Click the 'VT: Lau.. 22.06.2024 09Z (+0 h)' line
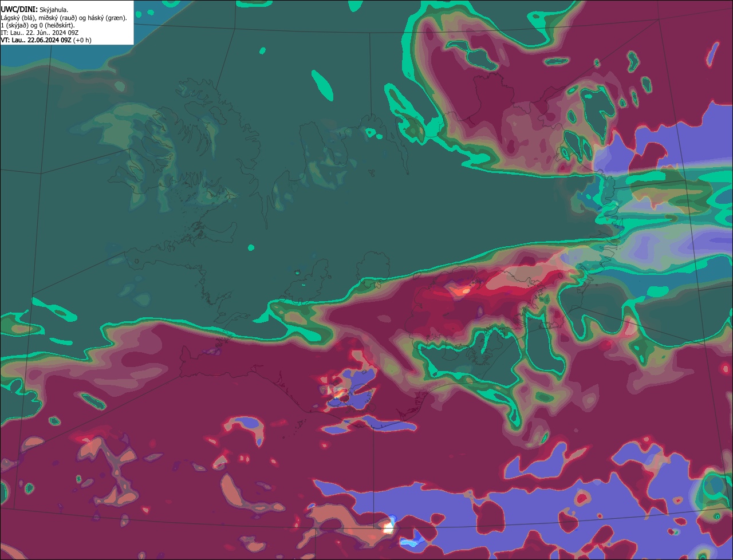The height and width of the screenshot is (560, 733). (x=46, y=40)
